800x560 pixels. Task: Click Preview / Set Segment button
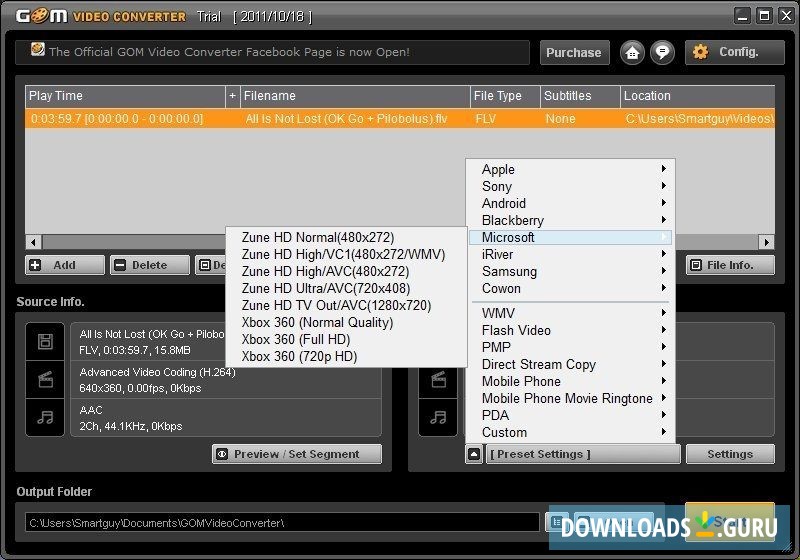(x=297, y=454)
